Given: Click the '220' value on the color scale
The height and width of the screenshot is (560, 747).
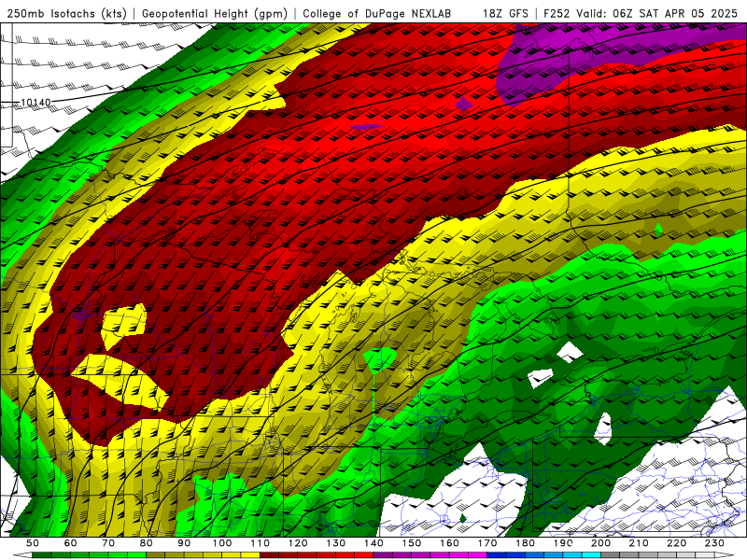Looking at the screenshot, I should coord(676,543).
